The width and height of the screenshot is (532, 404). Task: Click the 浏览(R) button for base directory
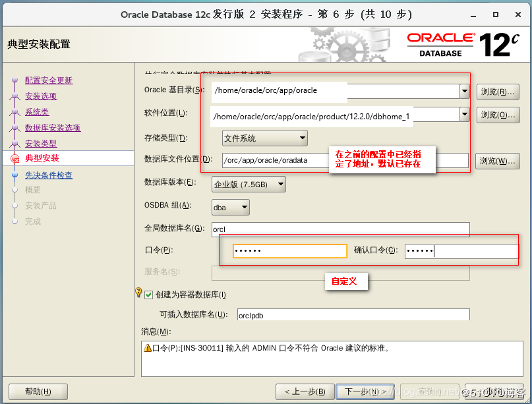pos(498,92)
